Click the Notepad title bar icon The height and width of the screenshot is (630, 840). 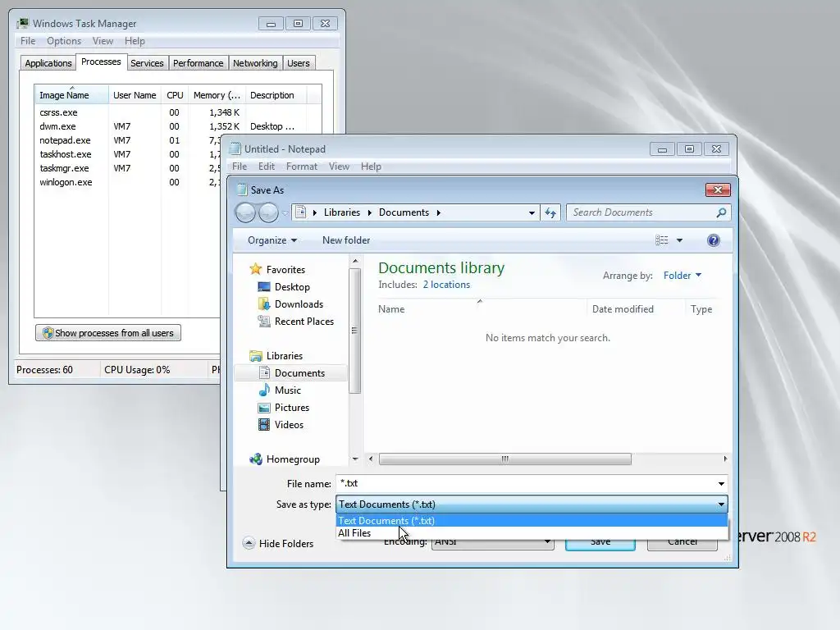pyautogui.click(x=235, y=149)
